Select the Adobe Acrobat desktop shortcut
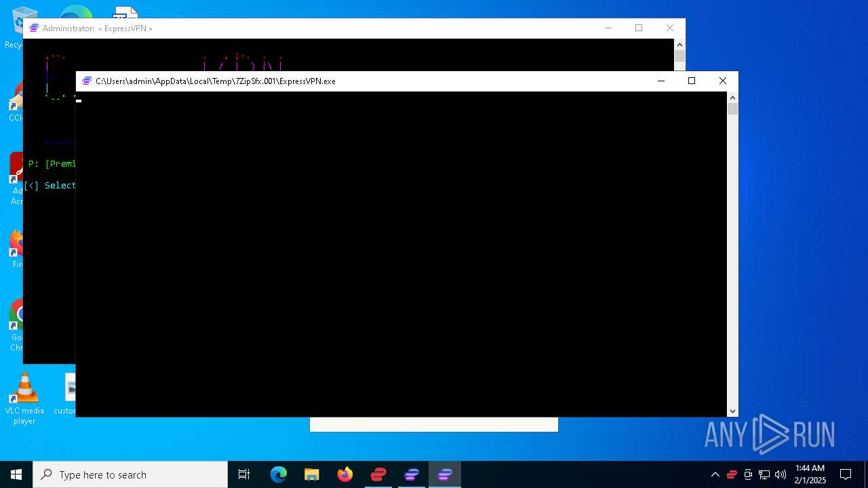The height and width of the screenshot is (488, 868). 16,178
